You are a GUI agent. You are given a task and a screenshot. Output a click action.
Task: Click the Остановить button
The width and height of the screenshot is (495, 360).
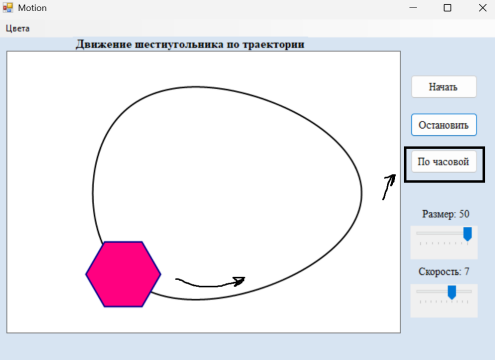pyautogui.click(x=444, y=125)
